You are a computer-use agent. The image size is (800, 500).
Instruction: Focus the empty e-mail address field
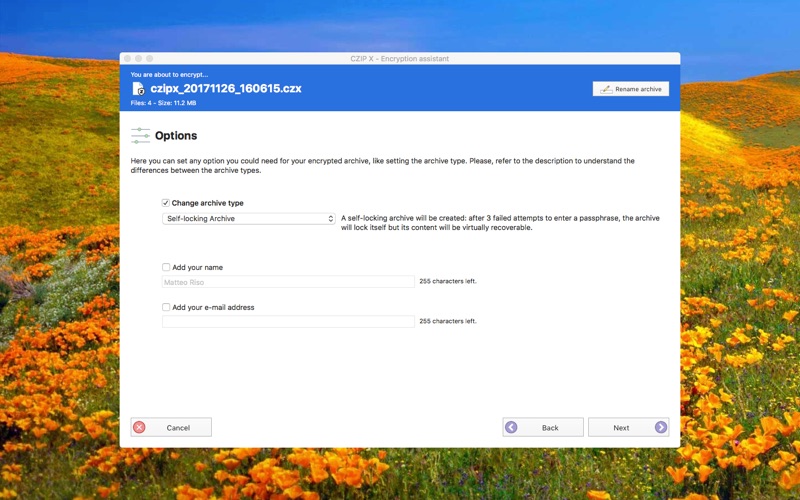point(288,321)
